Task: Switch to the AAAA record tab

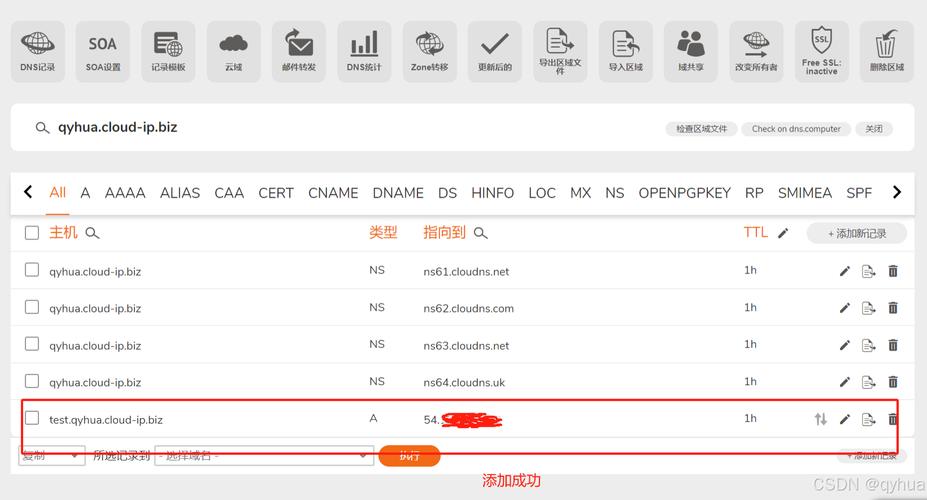Action: coord(125,193)
